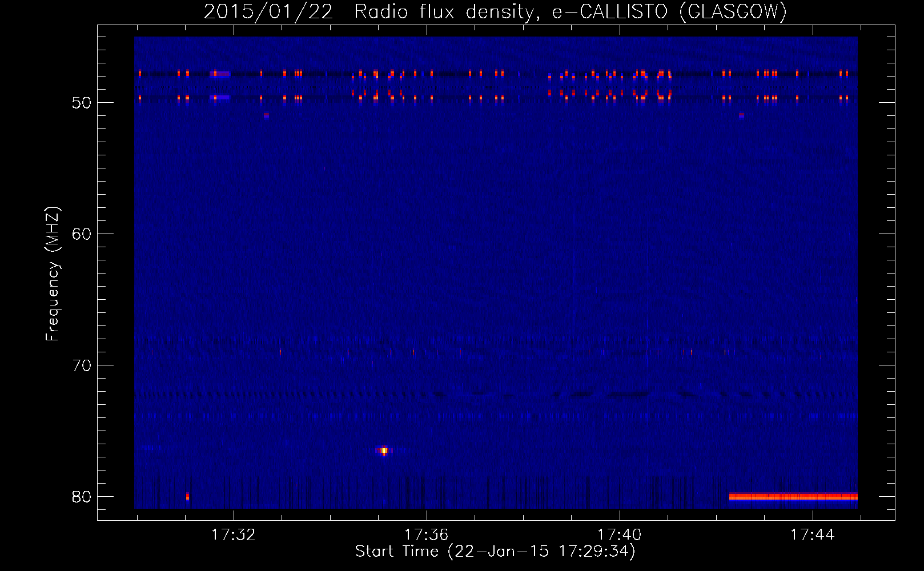This screenshot has width=924, height=571.
Task: Click the 17:40 time tick label
Action: 620,535
